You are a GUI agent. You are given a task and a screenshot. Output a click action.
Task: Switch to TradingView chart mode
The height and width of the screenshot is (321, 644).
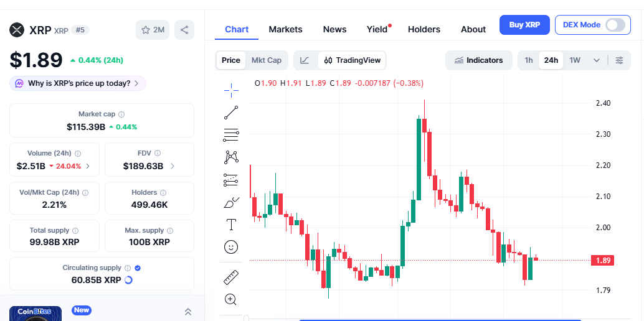[x=353, y=60]
